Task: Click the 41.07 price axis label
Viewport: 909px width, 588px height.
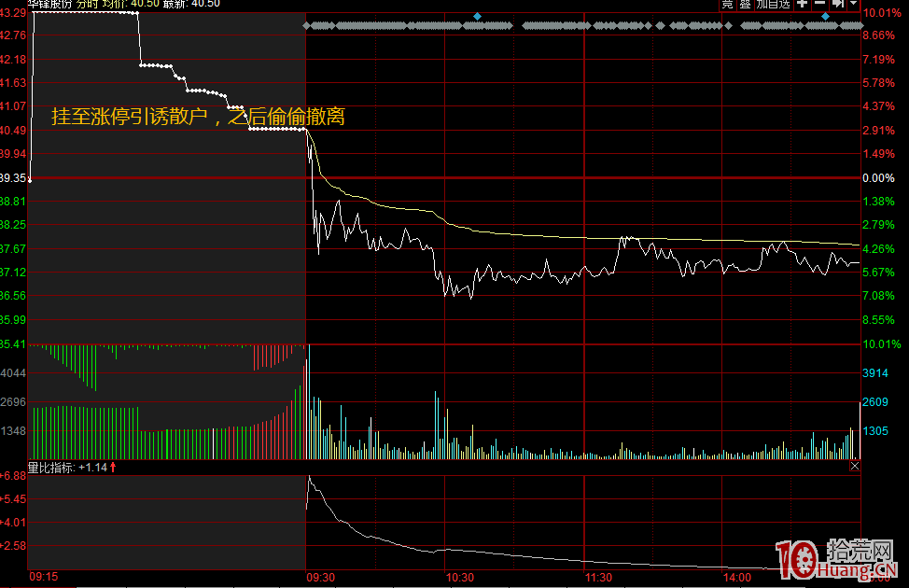Action: (13, 106)
